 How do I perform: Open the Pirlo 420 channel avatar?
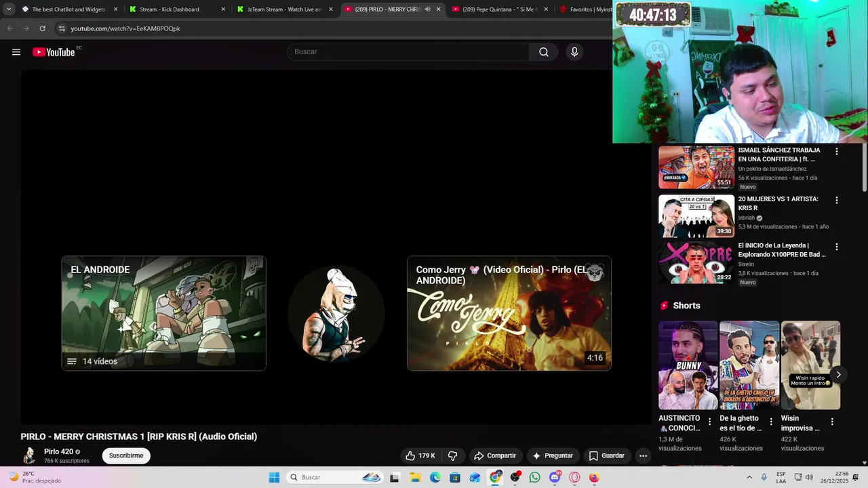click(29, 455)
